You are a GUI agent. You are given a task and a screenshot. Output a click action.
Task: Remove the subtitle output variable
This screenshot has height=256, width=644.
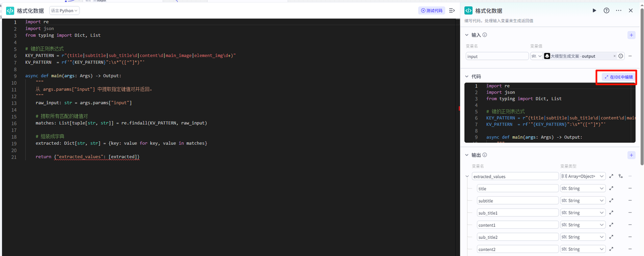pos(630,201)
